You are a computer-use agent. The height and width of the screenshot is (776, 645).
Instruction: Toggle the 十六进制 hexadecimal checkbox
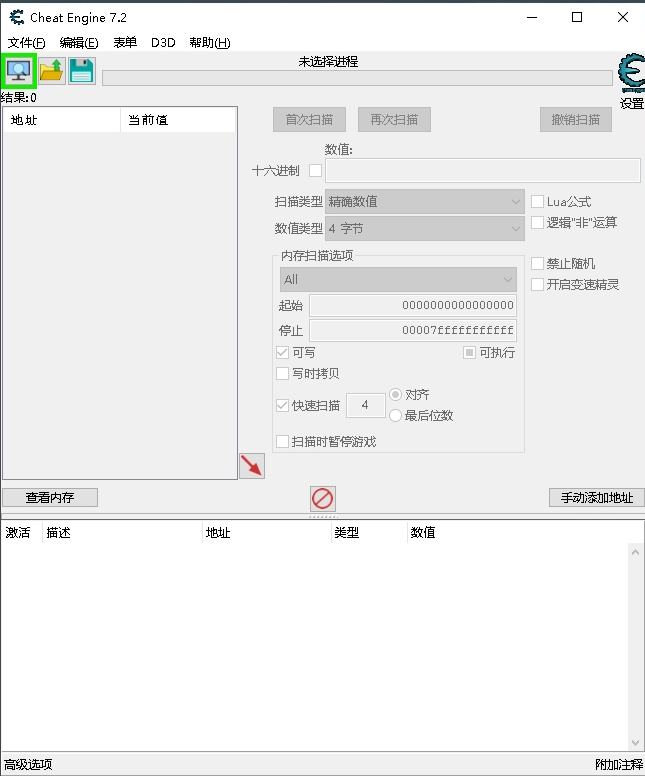315,171
